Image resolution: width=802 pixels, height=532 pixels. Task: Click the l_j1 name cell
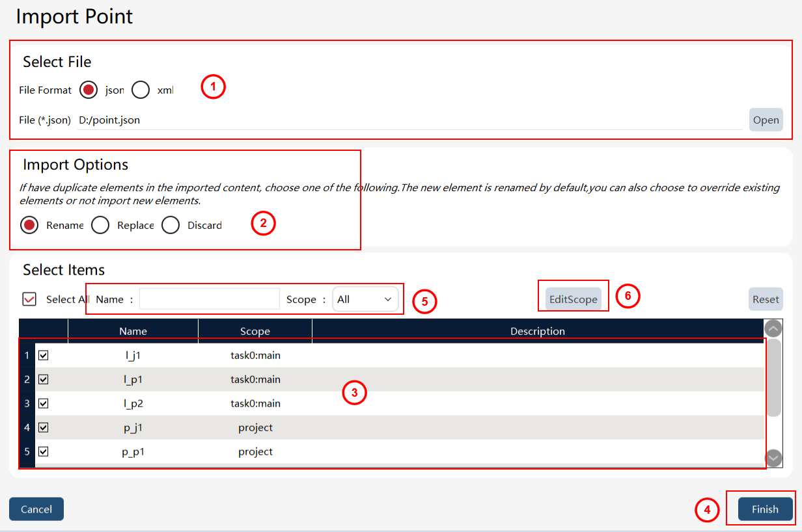[133, 356]
